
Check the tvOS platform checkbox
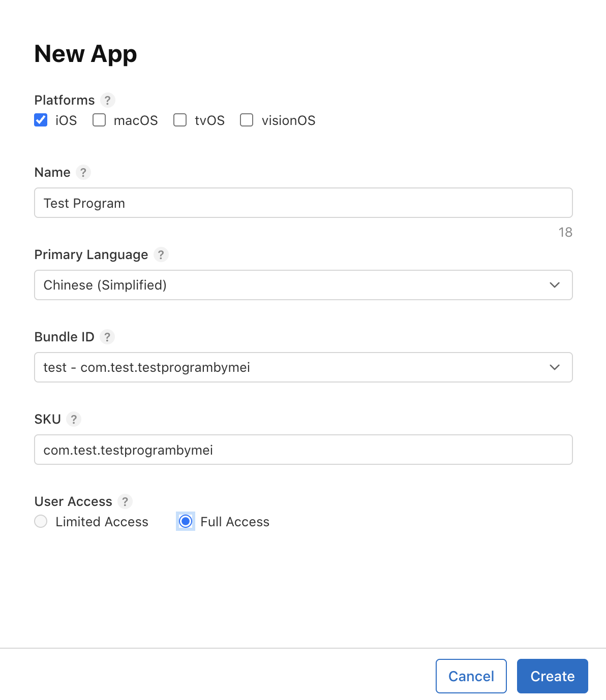point(180,120)
